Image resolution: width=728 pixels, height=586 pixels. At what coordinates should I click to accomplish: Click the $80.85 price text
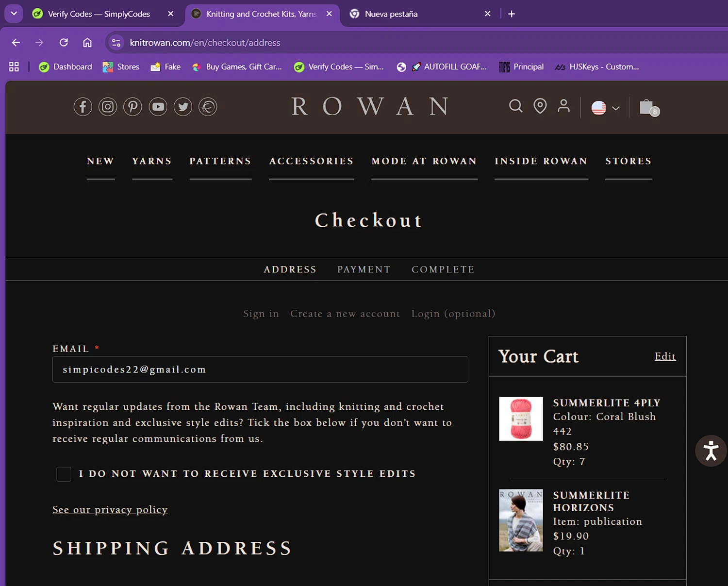pyautogui.click(x=571, y=447)
